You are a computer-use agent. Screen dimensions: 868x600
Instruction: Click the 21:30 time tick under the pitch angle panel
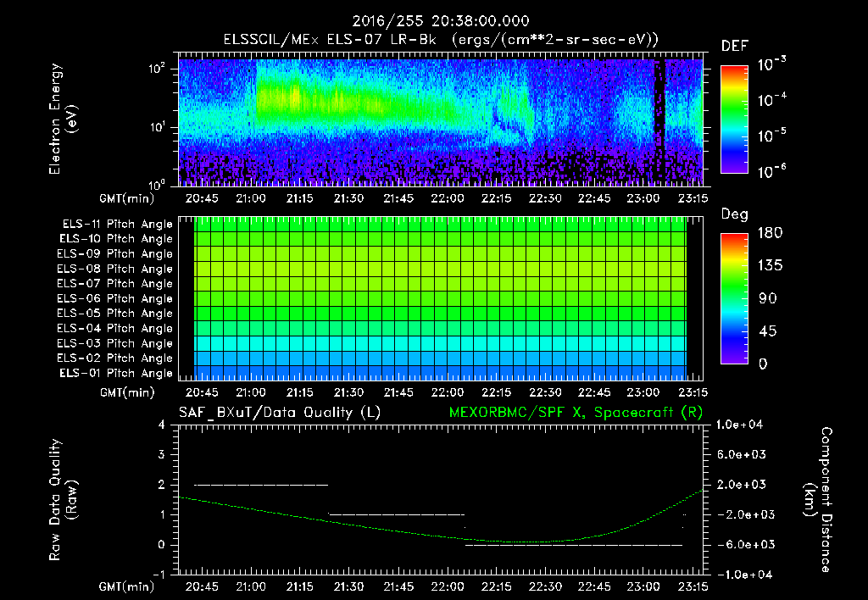[x=348, y=392]
